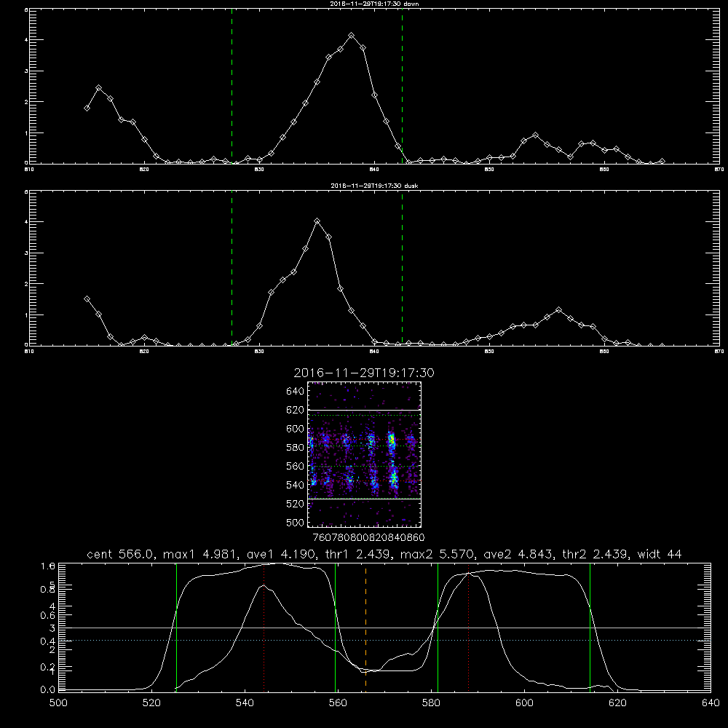Viewport: 728px width, 728px height.
Task: Click the dusk plot's peak data diamond
Action: point(317,221)
